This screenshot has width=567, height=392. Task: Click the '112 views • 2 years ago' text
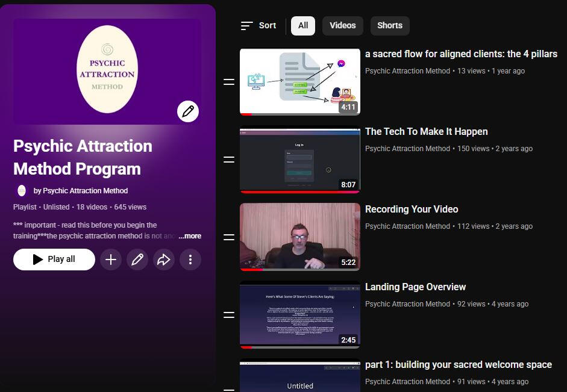(495, 226)
